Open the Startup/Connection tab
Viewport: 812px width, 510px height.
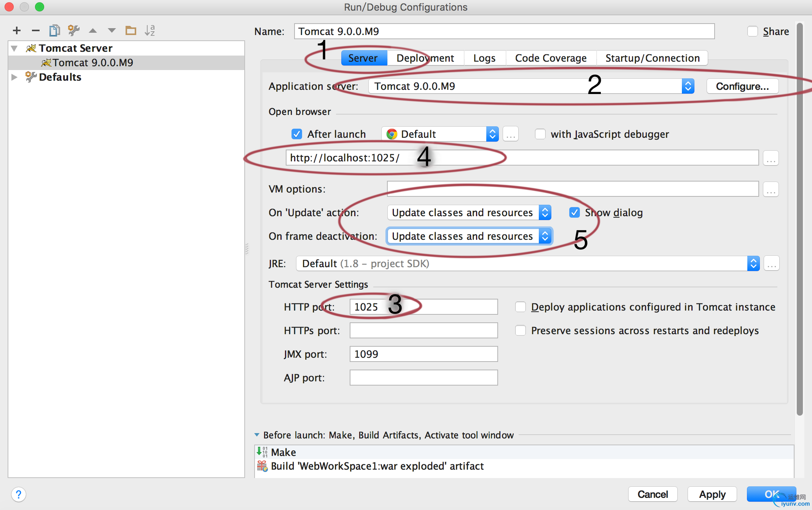[x=652, y=58]
